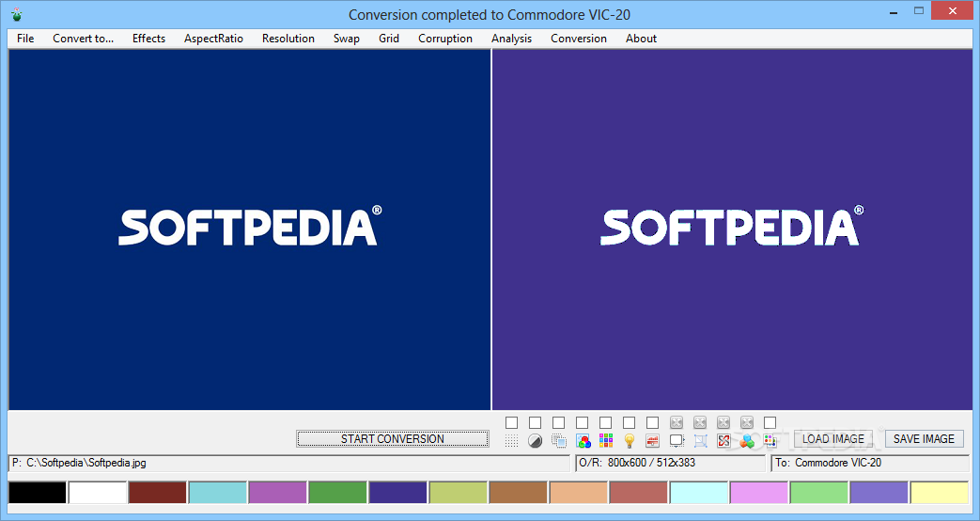Select the dark blue palette swatch
The image size is (980, 521).
tap(398, 492)
